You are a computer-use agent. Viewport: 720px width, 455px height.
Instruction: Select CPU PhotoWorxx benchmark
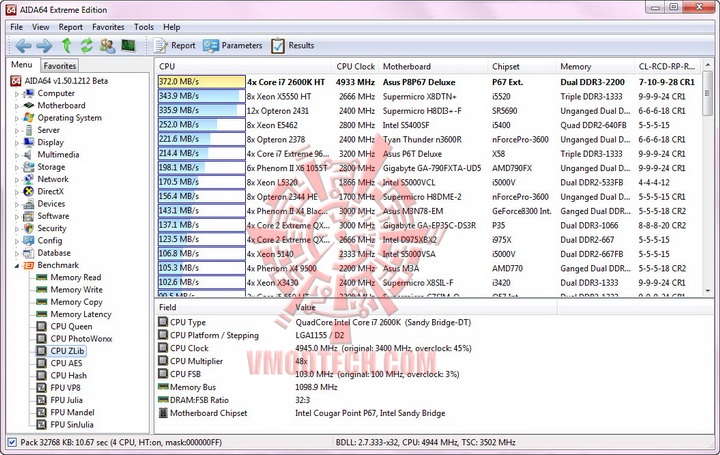point(81,338)
